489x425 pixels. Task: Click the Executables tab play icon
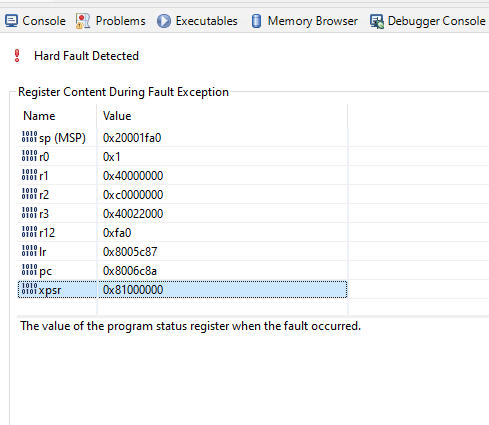[164, 21]
